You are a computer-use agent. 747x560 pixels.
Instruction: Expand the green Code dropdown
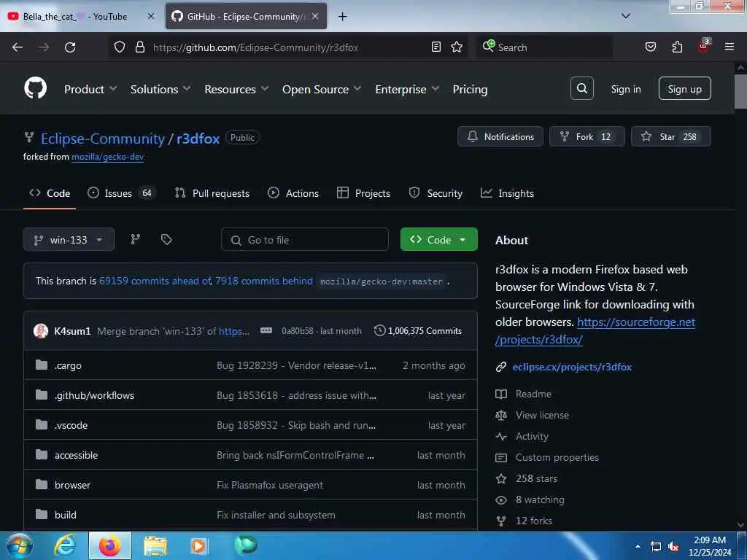438,239
